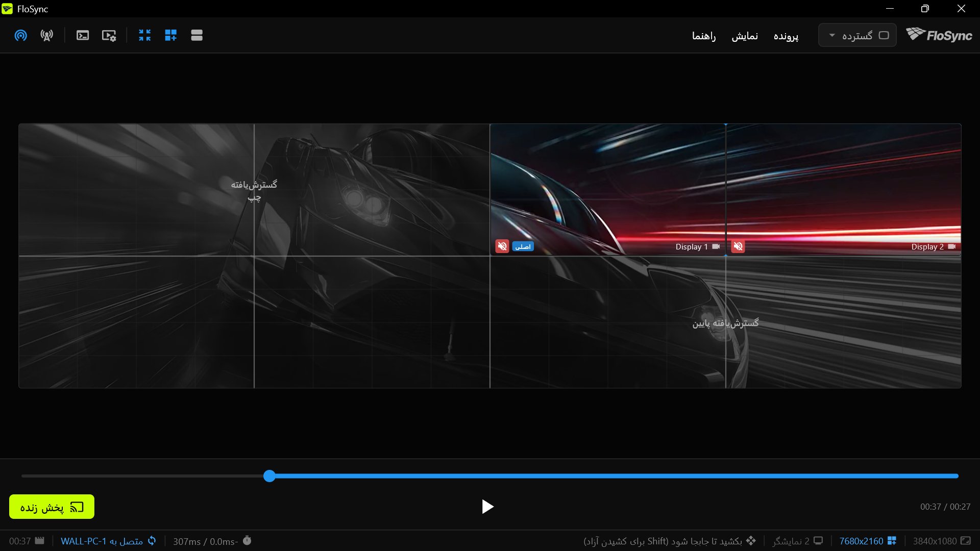Open the نمایش menu

(x=745, y=36)
